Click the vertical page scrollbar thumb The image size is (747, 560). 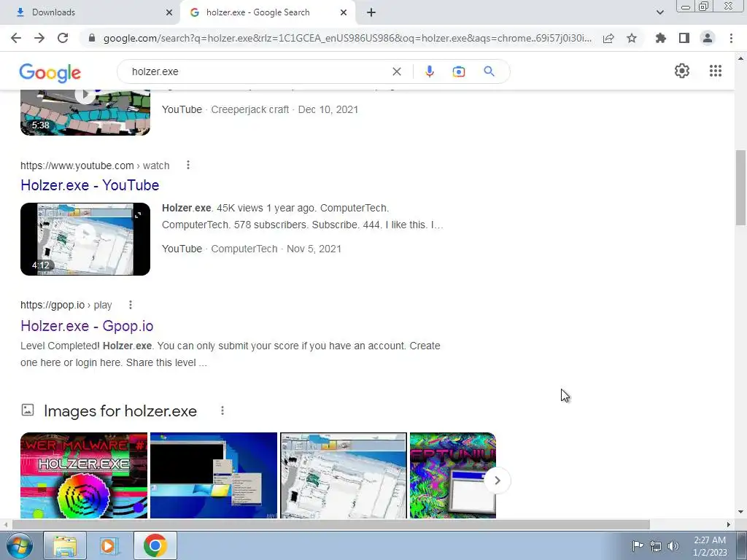[740, 187]
